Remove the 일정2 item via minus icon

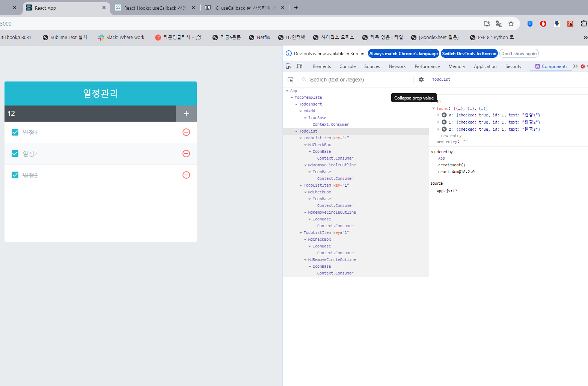(x=186, y=154)
